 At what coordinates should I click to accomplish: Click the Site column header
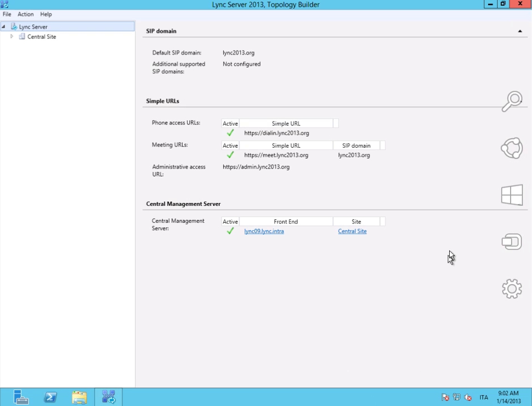[356, 222]
